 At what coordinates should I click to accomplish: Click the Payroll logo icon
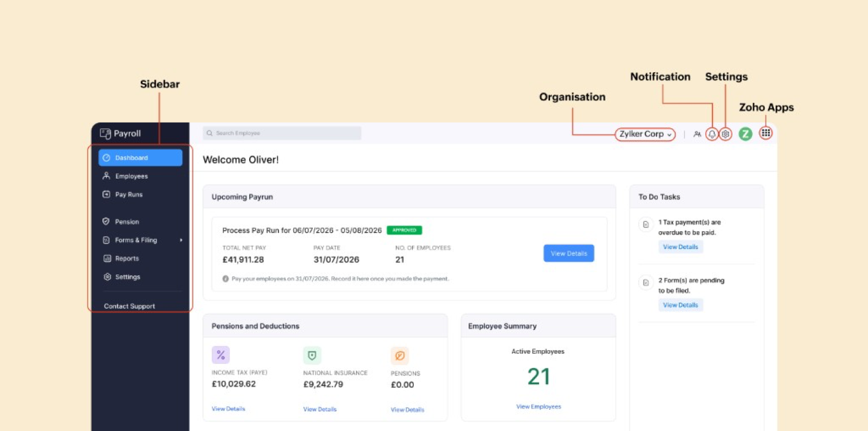click(x=105, y=133)
